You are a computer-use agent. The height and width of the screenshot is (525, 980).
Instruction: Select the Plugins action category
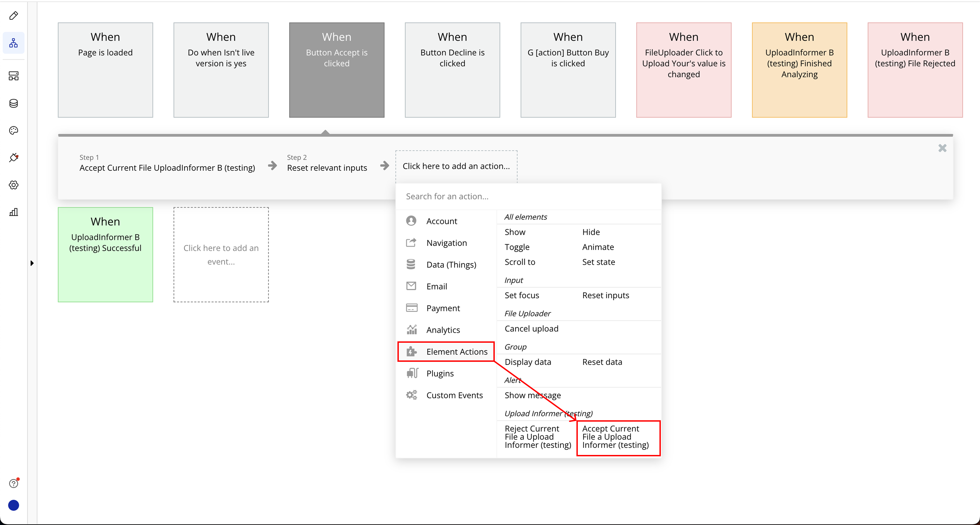(x=440, y=373)
